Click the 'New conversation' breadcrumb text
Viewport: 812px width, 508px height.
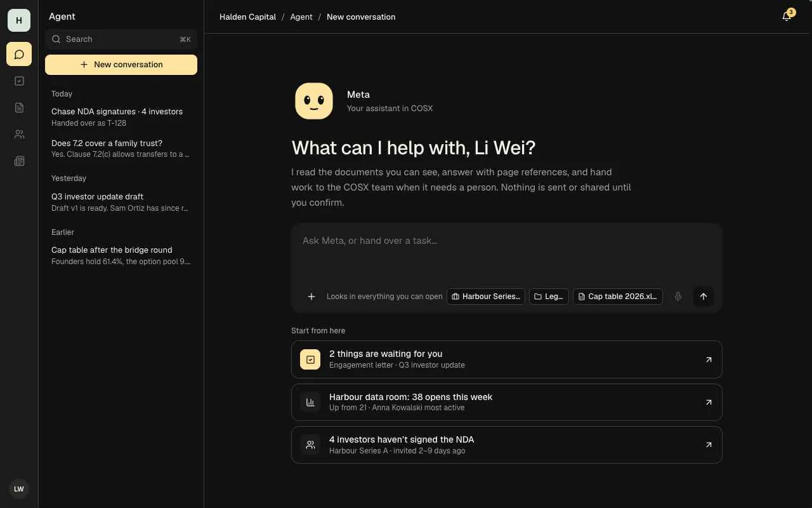click(361, 17)
